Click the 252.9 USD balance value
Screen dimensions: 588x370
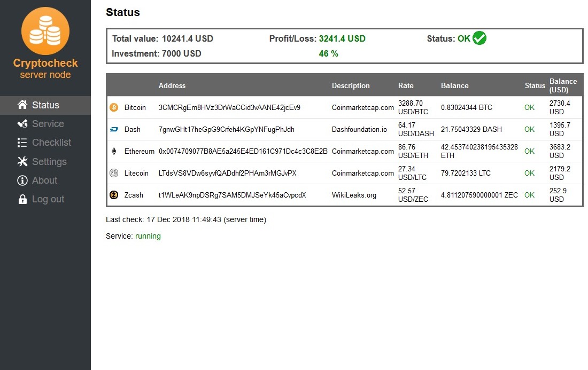coord(558,195)
